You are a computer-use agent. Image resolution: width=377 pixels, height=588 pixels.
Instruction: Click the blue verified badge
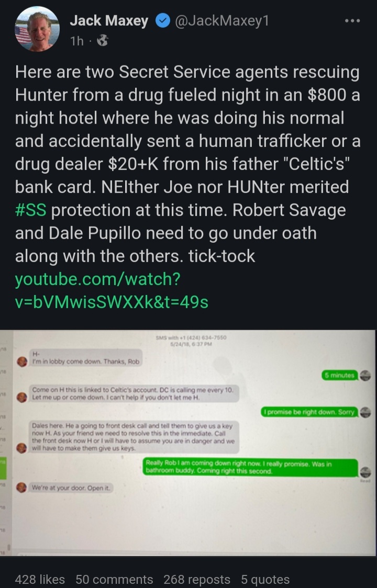163,21
